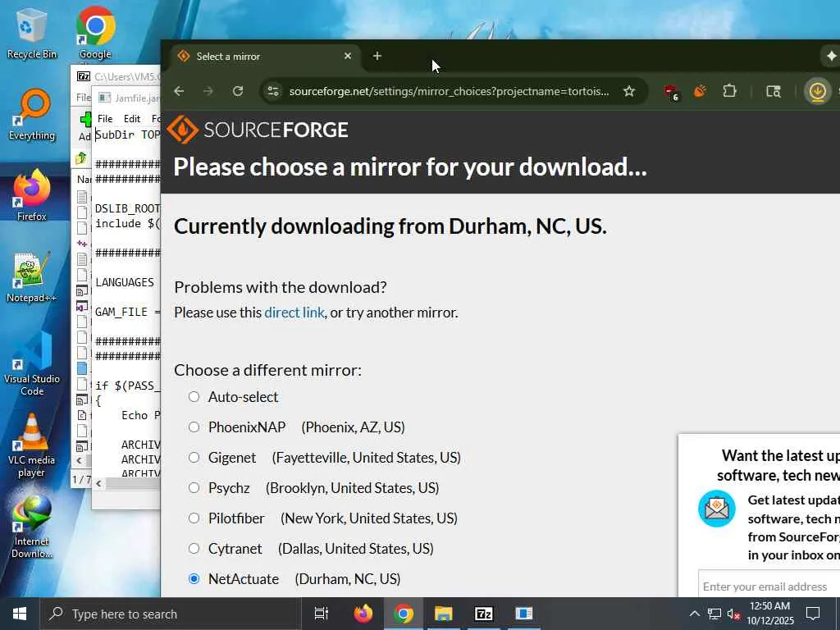Open Internet Download Manager desktop icon

point(32,527)
